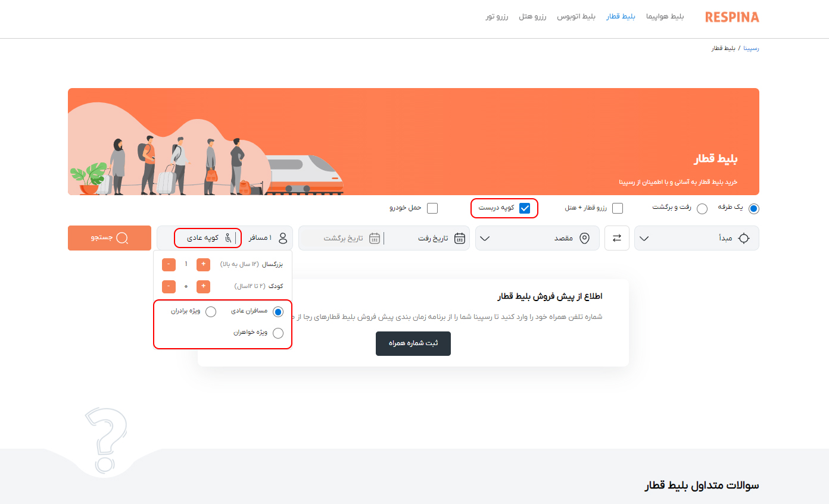Click the swap origin and destination icon
Image resolution: width=829 pixels, height=504 pixels.
point(617,238)
